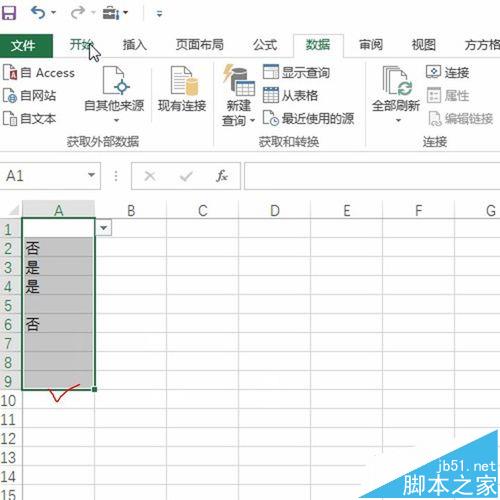
Task: Click the Undo arrow icon
Action: tap(38, 13)
